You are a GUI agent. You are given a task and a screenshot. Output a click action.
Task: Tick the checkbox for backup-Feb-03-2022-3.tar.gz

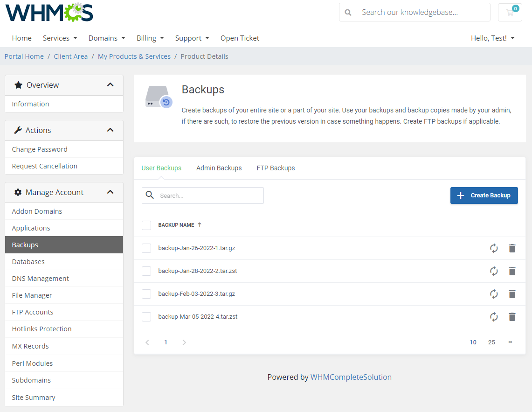click(146, 294)
